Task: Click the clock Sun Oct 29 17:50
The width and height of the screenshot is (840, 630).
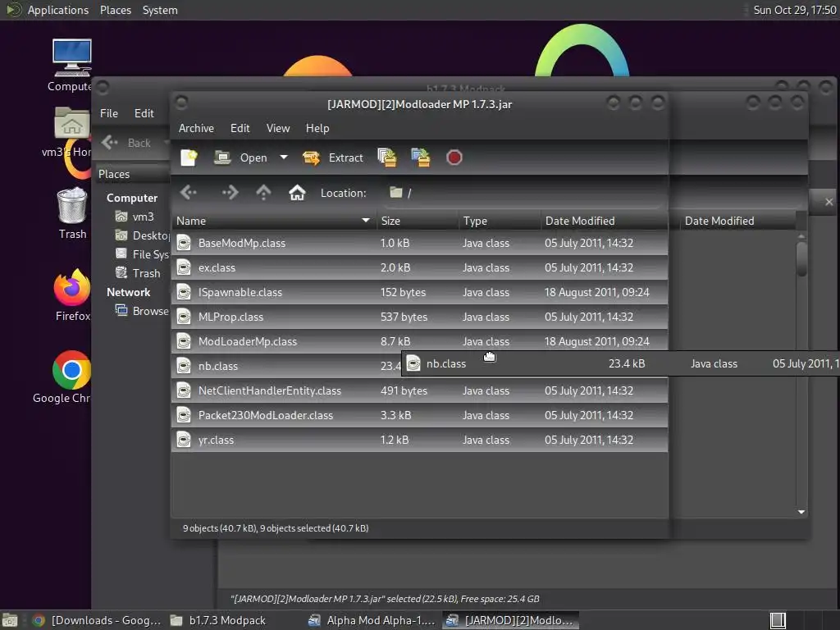Action: 794,10
